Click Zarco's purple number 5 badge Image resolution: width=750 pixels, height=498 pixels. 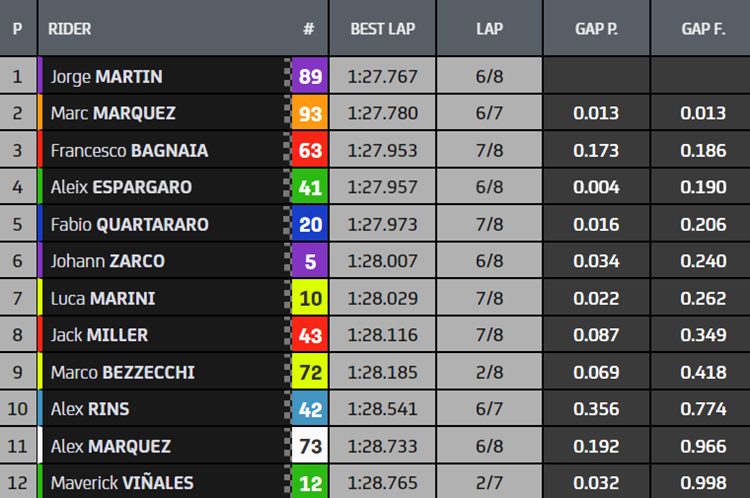pos(309,261)
